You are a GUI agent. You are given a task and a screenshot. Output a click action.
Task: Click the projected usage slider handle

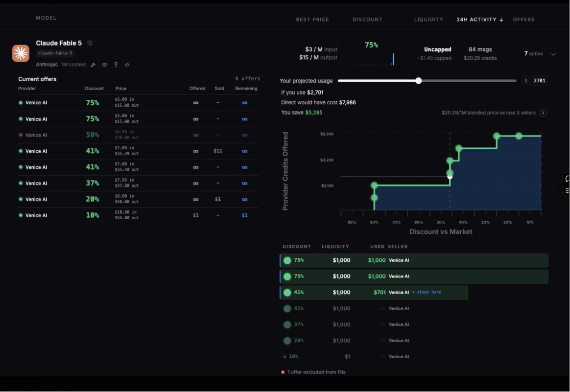tap(418, 81)
